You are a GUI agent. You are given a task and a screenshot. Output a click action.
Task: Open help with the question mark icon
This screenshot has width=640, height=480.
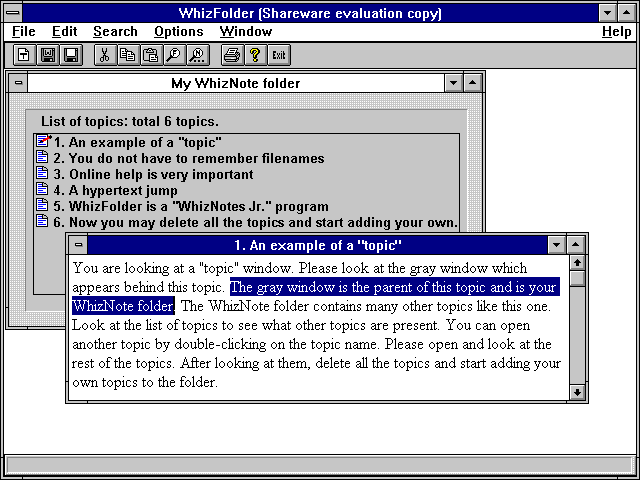point(255,55)
